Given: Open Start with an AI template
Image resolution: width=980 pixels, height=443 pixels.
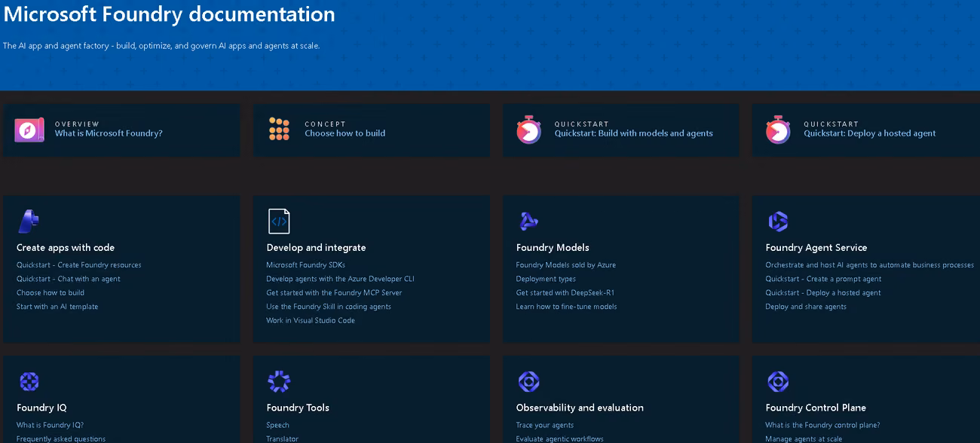Looking at the screenshot, I should point(57,307).
